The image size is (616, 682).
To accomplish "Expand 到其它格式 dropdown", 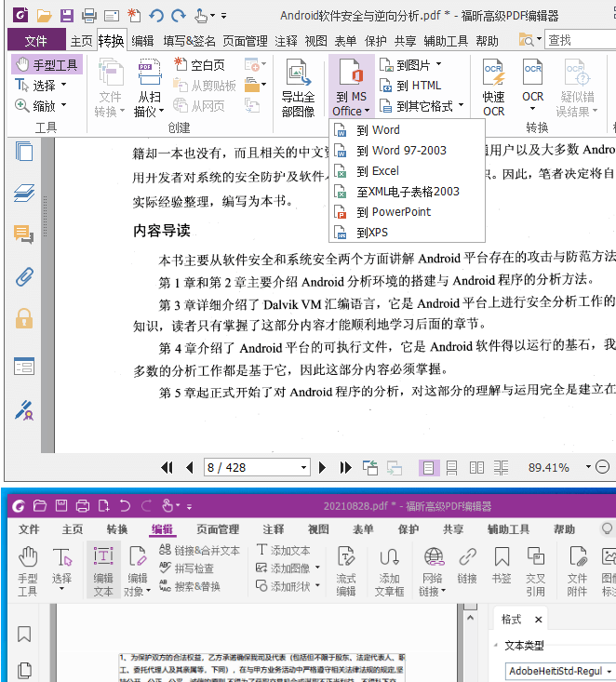I will click(462, 105).
